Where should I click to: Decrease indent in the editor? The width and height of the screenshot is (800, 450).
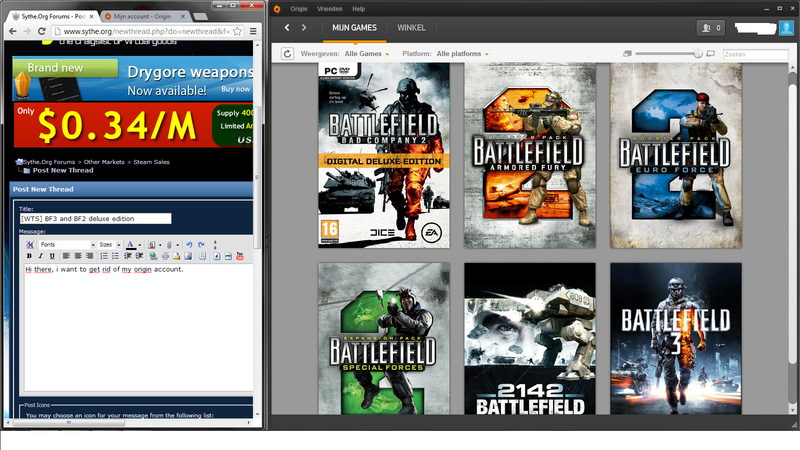pyautogui.click(x=128, y=256)
